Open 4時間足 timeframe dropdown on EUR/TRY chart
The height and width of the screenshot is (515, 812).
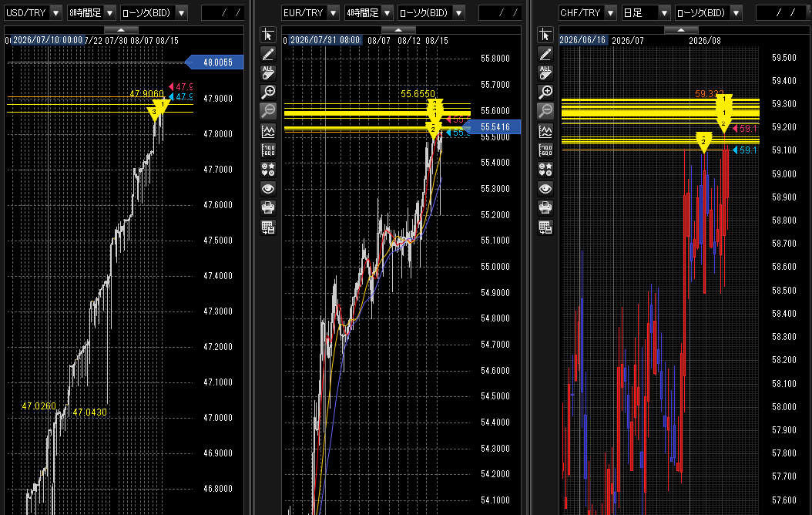click(369, 12)
